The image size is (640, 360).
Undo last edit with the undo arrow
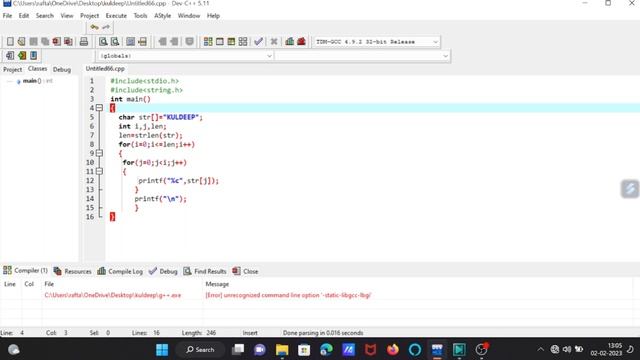94,27
